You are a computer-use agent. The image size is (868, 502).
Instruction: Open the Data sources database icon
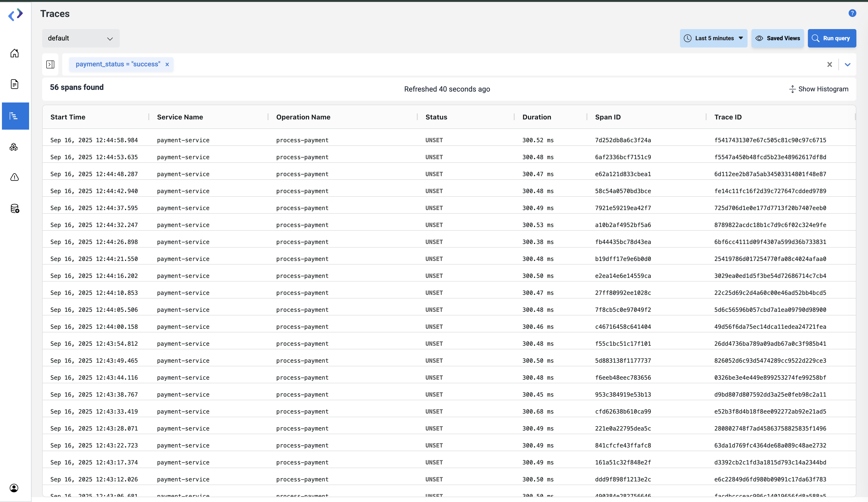[15, 209]
